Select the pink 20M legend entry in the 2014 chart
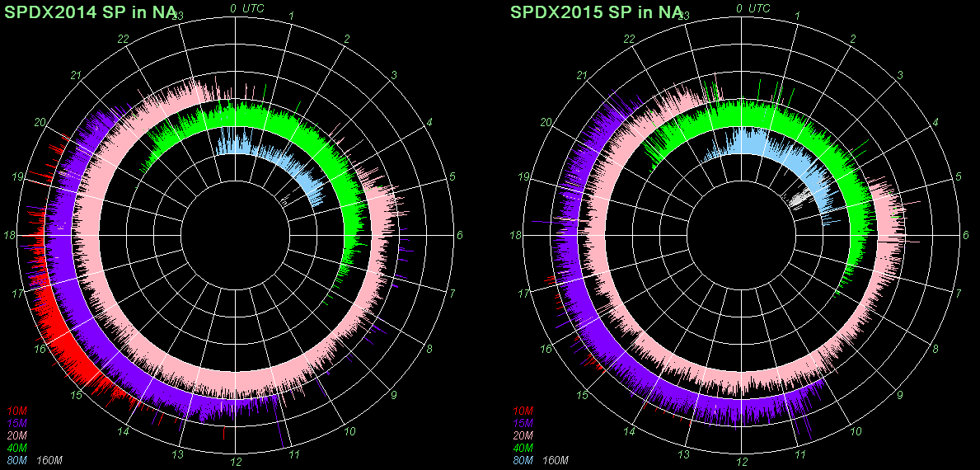The height and width of the screenshot is (470, 980). pyautogui.click(x=16, y=435)
